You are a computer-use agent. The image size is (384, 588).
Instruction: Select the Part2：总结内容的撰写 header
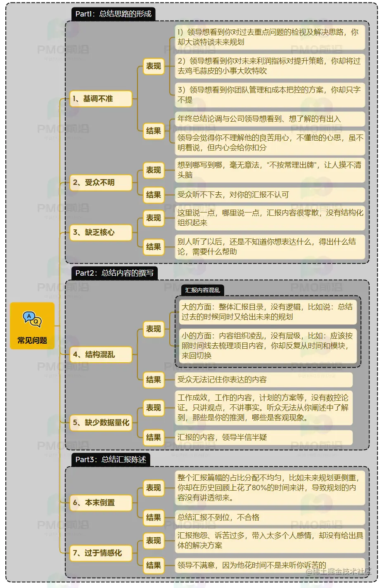(x=114, y=273)
